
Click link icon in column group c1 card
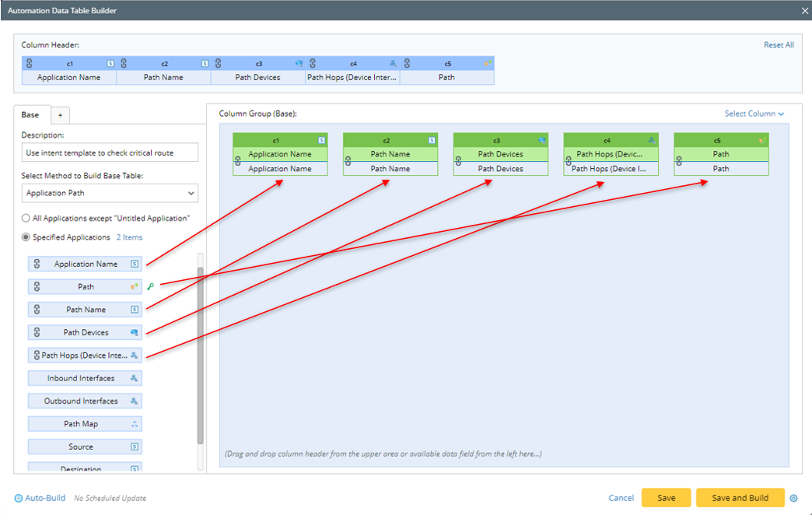pos(238,161)
